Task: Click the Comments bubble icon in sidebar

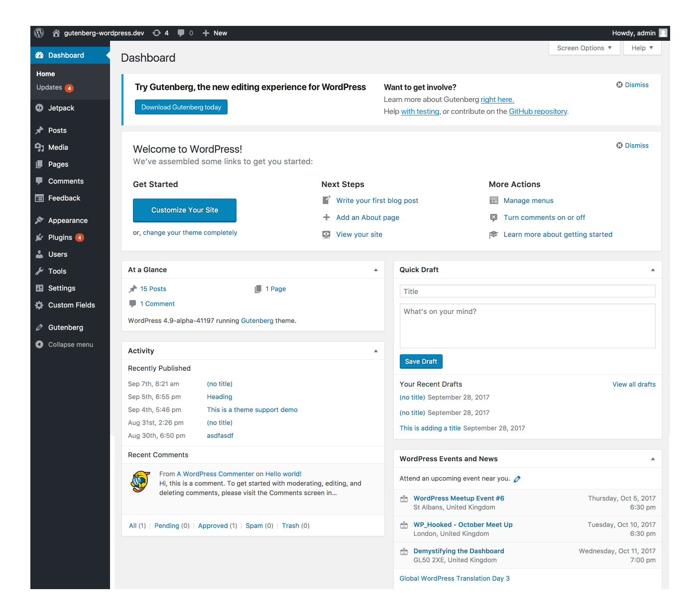Action: (x=39, y=181)
